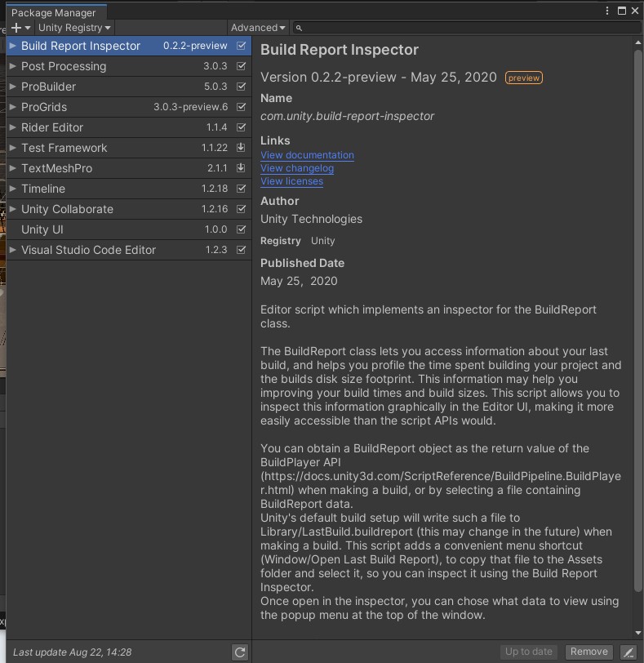Refresh the package list
Screen dimensions: 644x663
click(240, 652)
